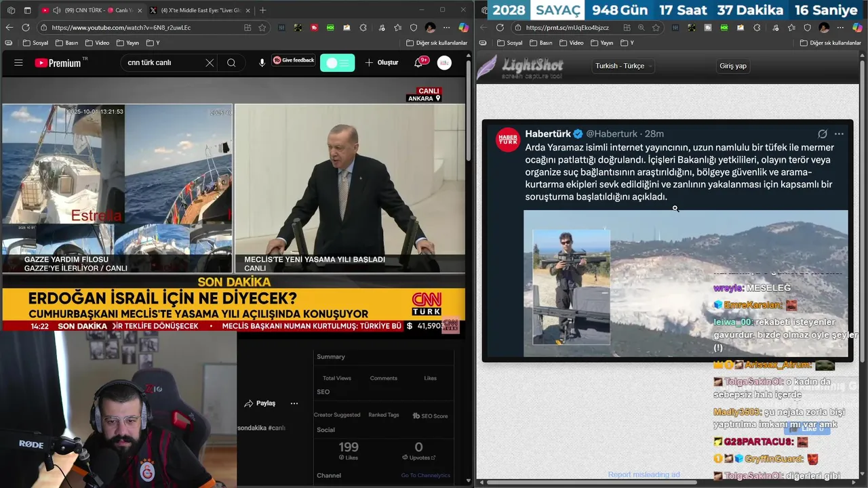Viewport: 868px width, 488px height.
Task: Start voice search with microphone icon
Action: [262, 62]
